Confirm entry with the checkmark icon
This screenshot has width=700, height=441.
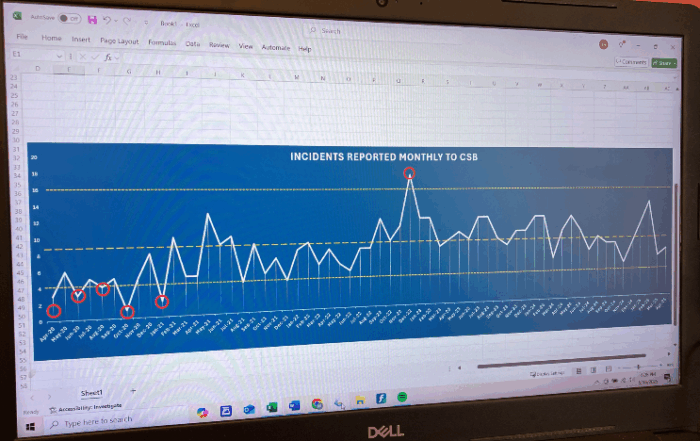tap(95, 57)
